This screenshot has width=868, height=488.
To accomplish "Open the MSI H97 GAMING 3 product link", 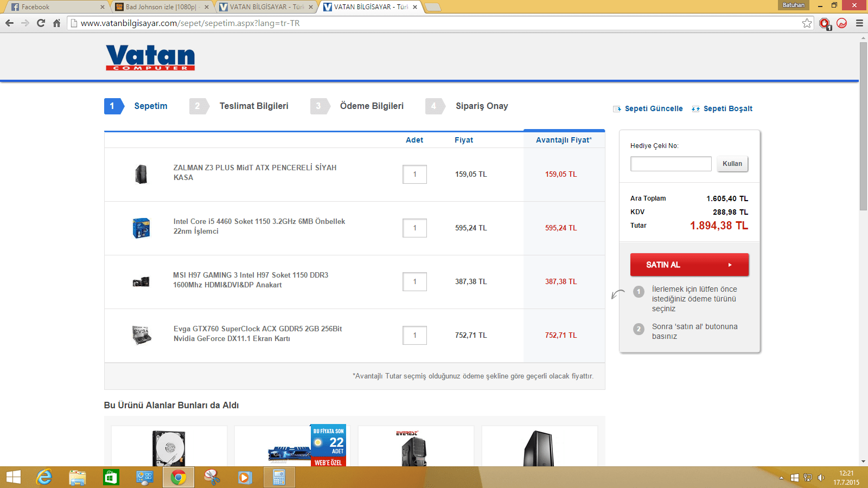I will coord(251,280).
